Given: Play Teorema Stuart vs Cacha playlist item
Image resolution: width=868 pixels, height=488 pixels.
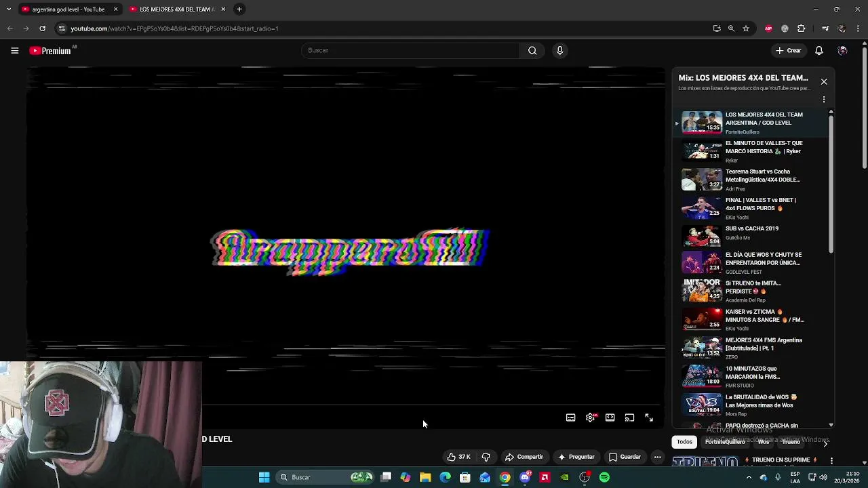Looking at the screenshot, I should pyautogui.click(x=751, y=180).
